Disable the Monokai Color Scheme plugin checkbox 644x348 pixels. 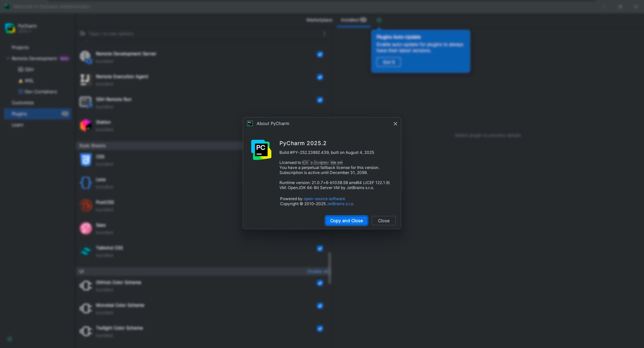[x=320, y=306]
